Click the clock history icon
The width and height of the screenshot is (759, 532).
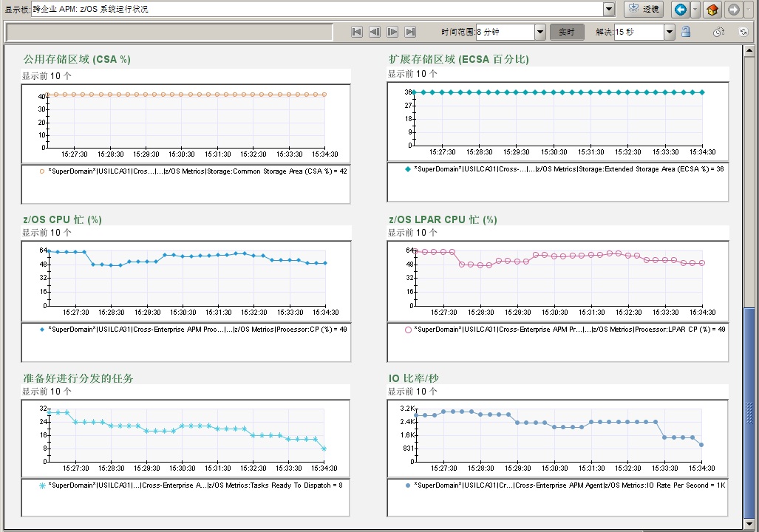(x=718, y=32)
